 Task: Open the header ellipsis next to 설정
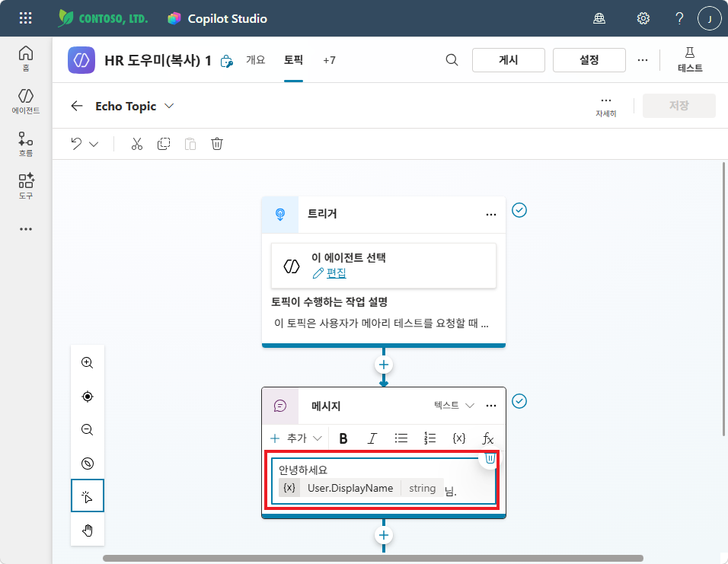click(x=643, y=60)
